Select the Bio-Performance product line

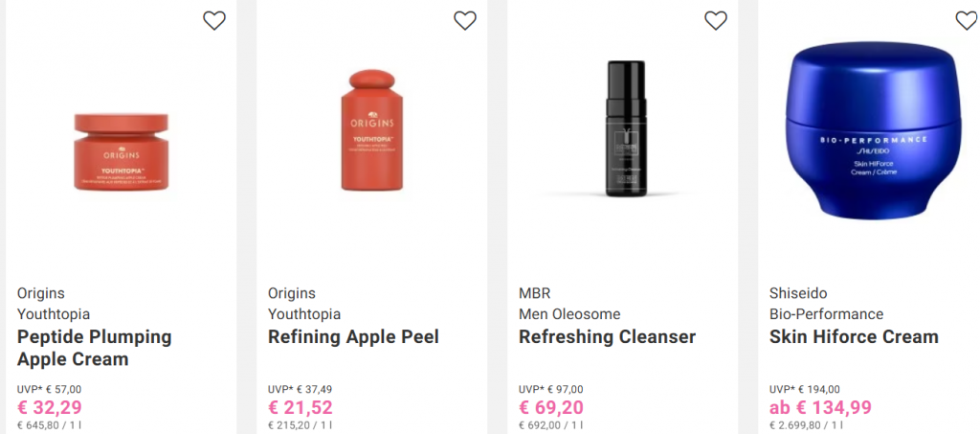tap(826, 314)
